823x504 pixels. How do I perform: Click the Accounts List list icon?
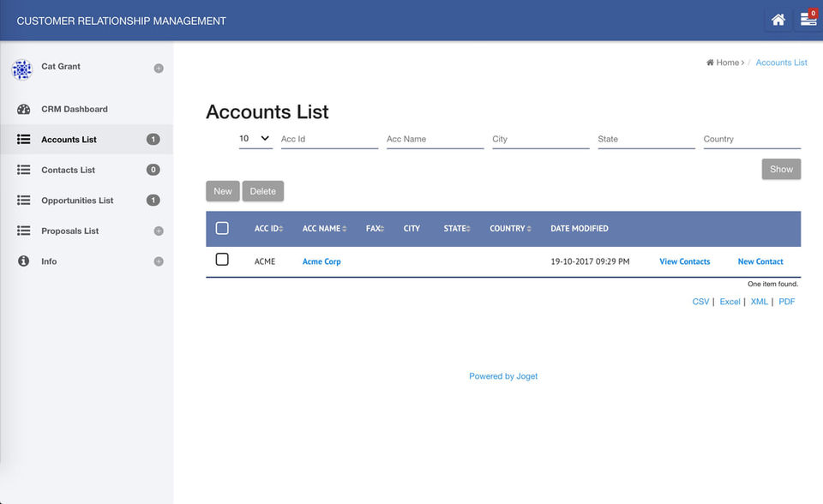(24, 139)
